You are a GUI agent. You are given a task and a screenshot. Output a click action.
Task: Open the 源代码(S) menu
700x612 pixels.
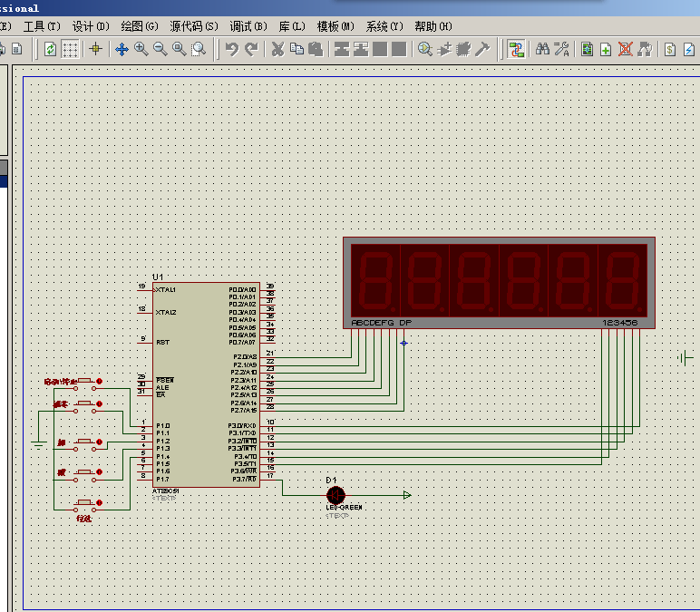click(194, 27)
